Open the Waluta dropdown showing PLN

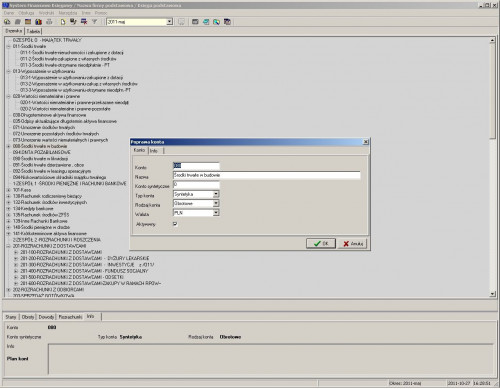pos(216,213)
